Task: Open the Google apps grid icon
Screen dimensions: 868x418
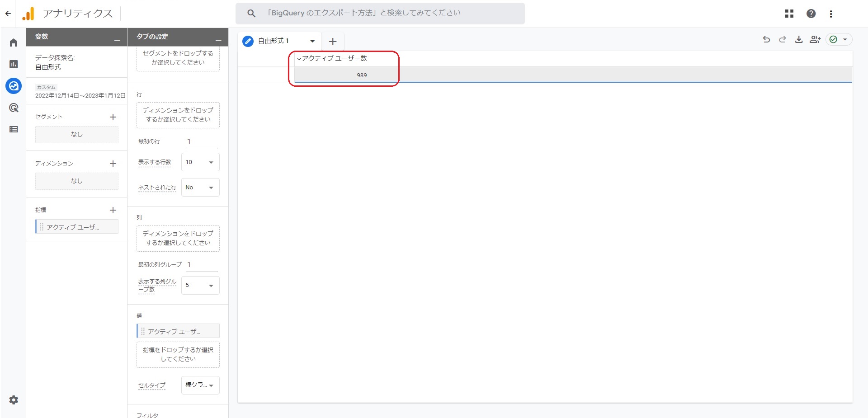Action: [789, 14]
